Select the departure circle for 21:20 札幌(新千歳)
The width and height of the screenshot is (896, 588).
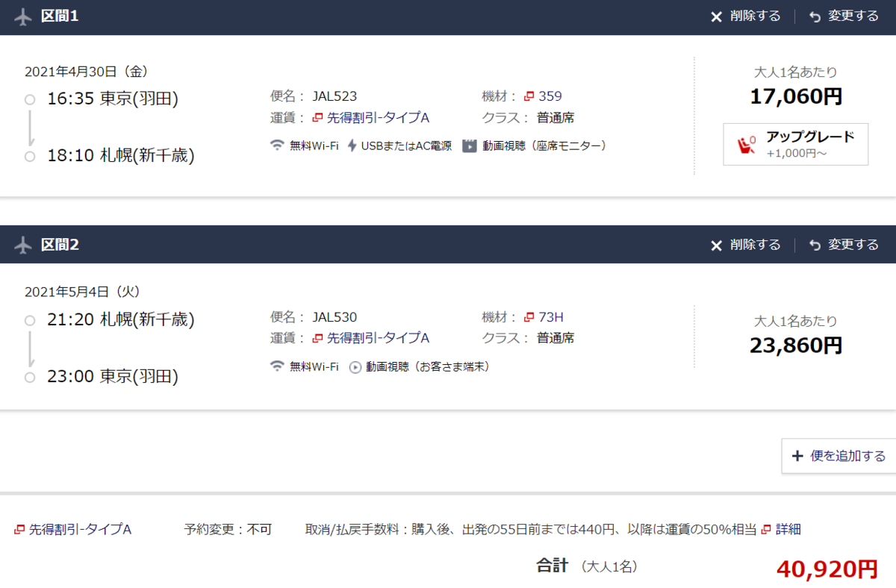29,319
